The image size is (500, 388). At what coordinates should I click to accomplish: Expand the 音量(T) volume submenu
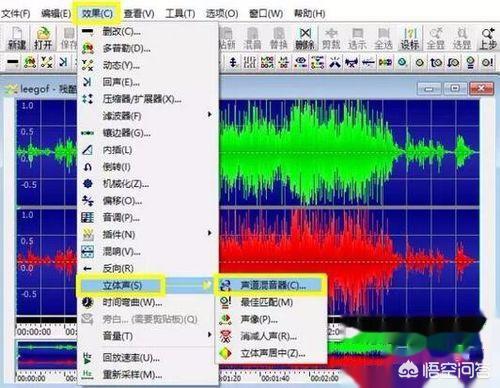147,335
